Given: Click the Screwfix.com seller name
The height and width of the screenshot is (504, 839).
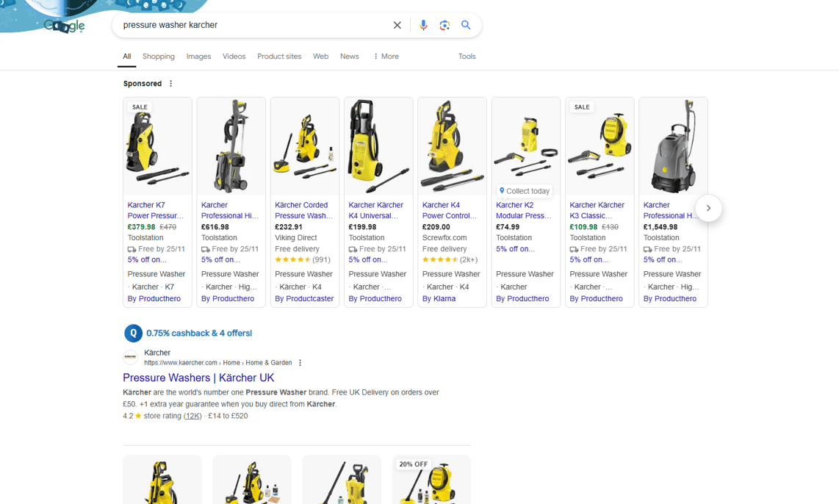Looking at the screenshot, I should [x=444, y=237].
